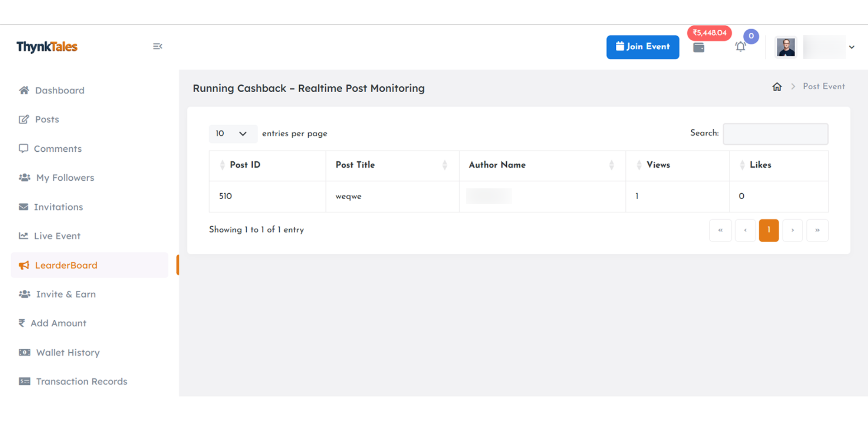Image resolution: width=868 pixels, height=421 pixels.
Task: Focus the table Search input field
Action: (x=775, y=134)
